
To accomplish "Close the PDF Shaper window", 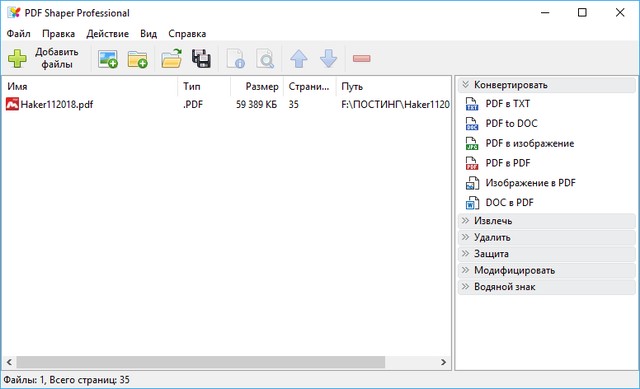I will tap(620, 13).
